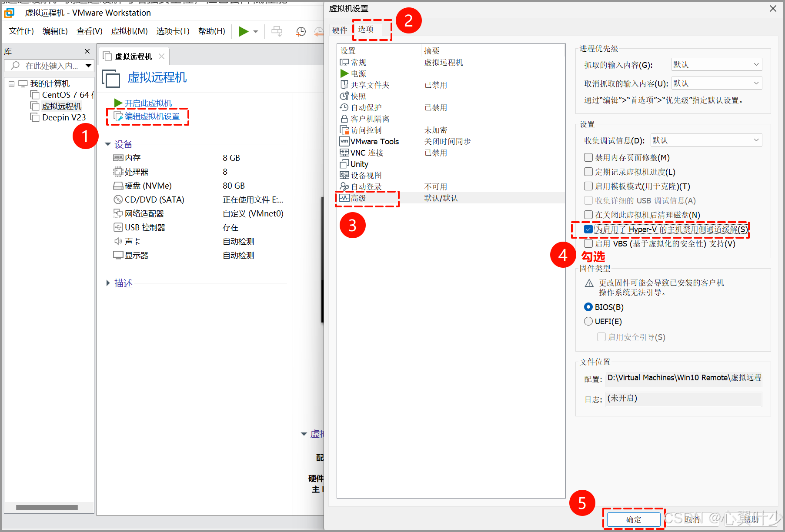This screenshot has height=532, width=785.
Task: Select VMware Tools icon in options list
Action: pos(344,141)
